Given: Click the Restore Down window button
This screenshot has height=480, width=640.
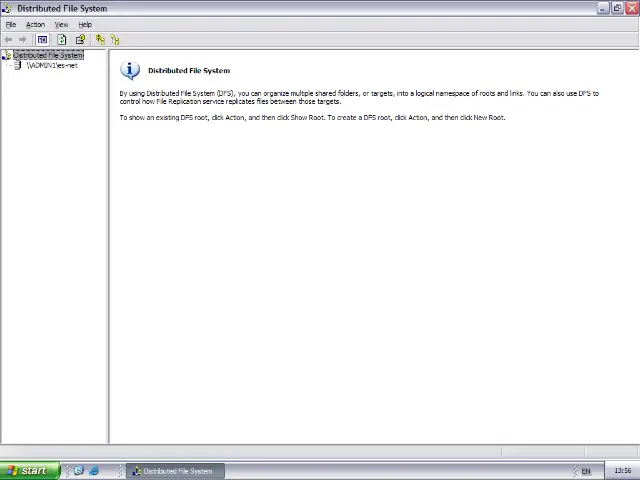Looking at the screenshot, I should coord(617,8).
